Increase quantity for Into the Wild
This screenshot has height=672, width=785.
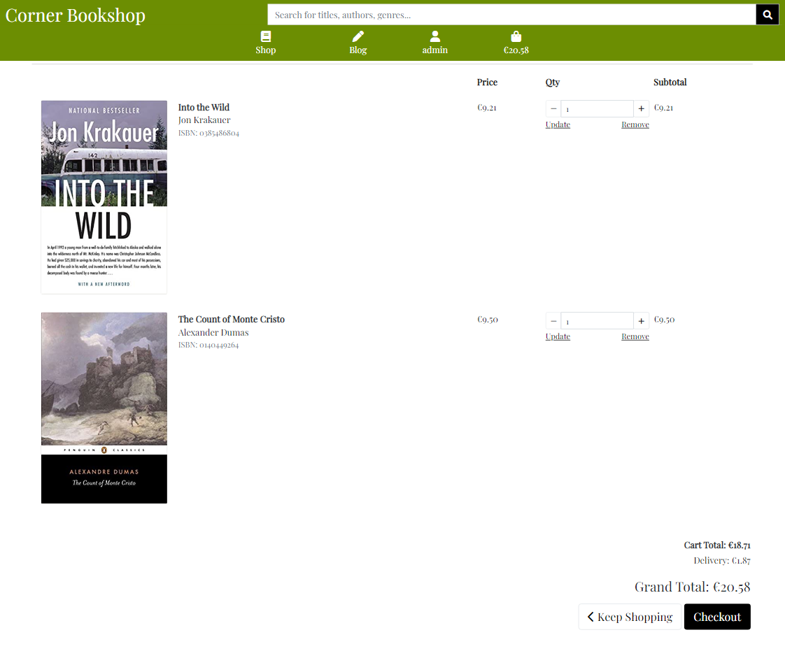click(x=642, y=108)
